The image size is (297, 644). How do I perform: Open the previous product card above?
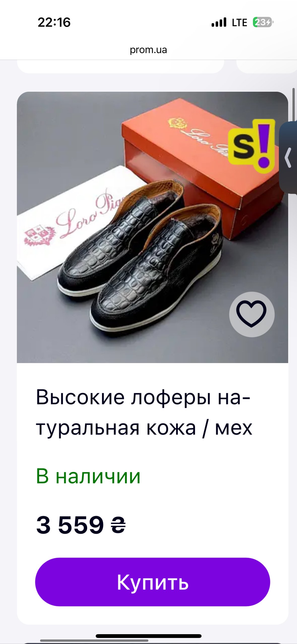120,67
